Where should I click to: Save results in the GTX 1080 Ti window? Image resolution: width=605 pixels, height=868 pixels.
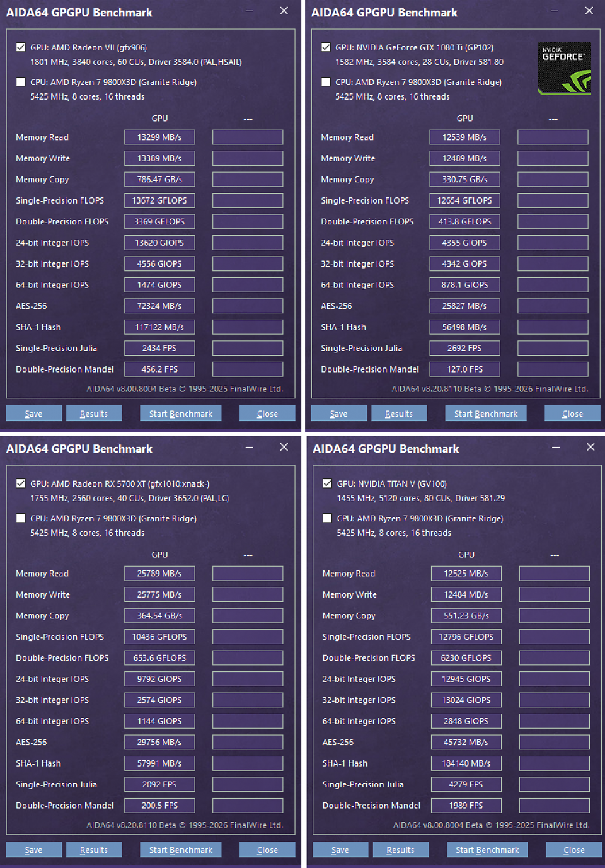[339, 414]
